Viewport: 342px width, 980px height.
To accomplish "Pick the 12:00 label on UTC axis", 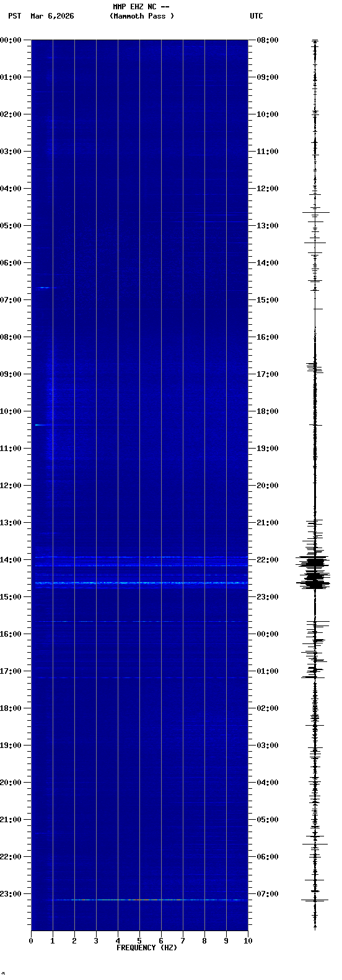I will tap(268, 189).
